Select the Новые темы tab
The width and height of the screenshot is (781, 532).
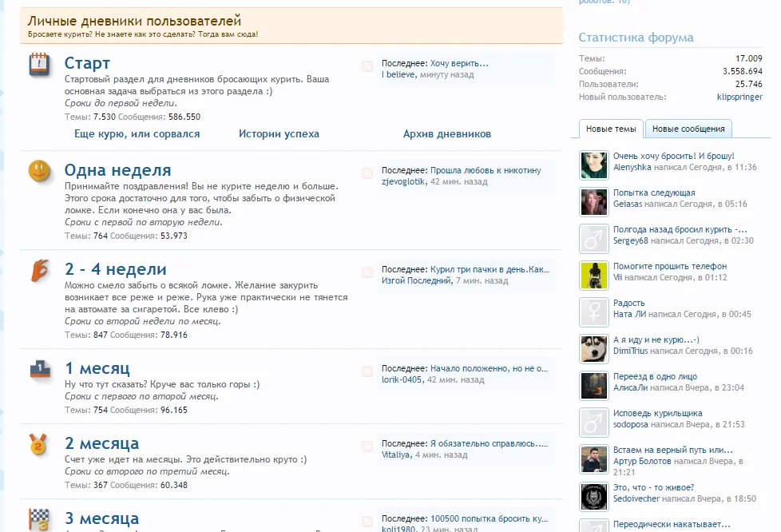(609, 128)
